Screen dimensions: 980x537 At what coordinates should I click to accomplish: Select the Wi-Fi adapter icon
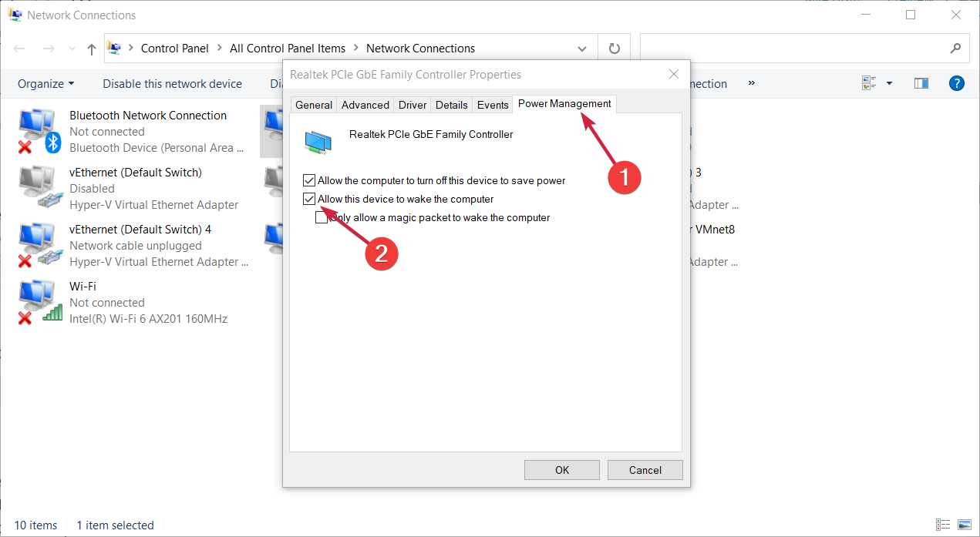click(39, 303)
